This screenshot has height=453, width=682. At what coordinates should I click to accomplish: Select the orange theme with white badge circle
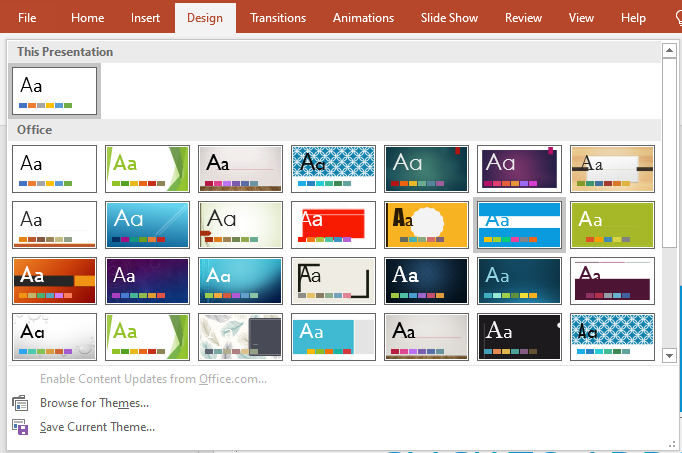427,225
